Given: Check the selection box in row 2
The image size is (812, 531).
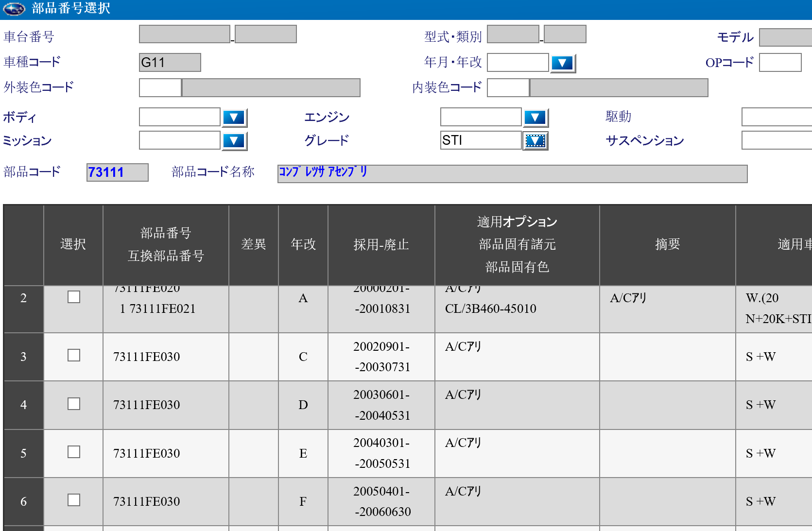Looking at the screenshot, I should tap(74, 297).
